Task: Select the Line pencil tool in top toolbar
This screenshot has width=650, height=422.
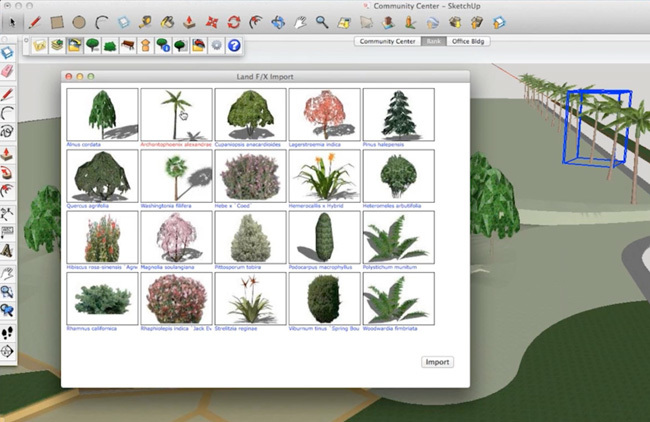Action: pos(35,20)
